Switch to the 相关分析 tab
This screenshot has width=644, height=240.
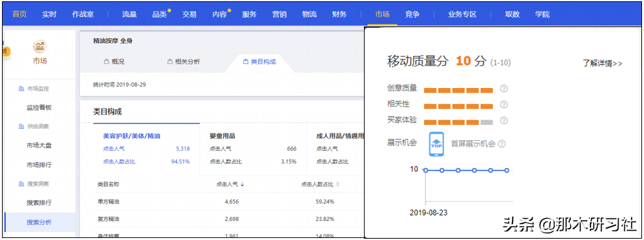tap(184, 62)
